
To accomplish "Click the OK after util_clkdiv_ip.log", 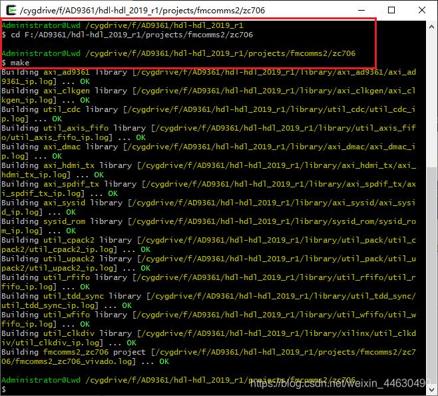I will [x=131, y=343].
